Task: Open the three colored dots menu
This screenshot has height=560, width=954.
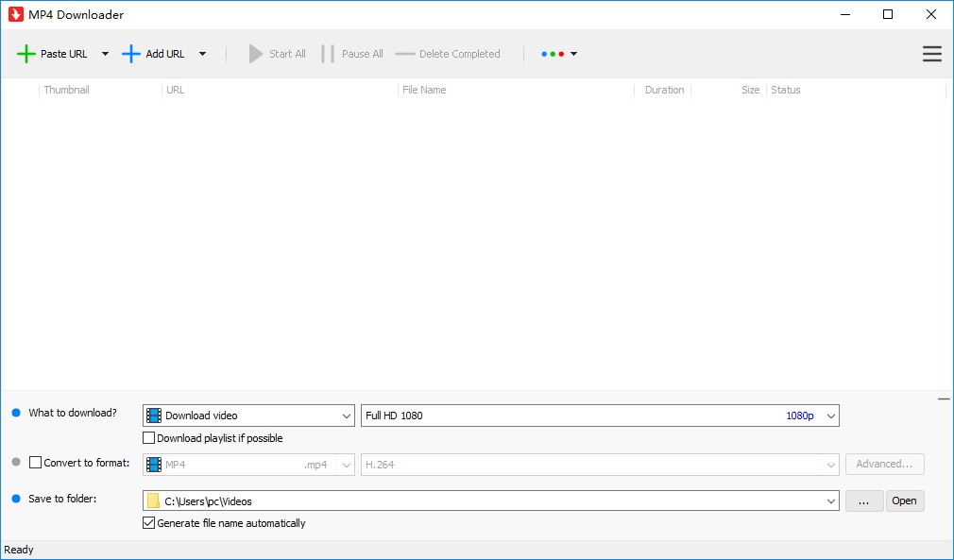Action: (x=558, y=54)
